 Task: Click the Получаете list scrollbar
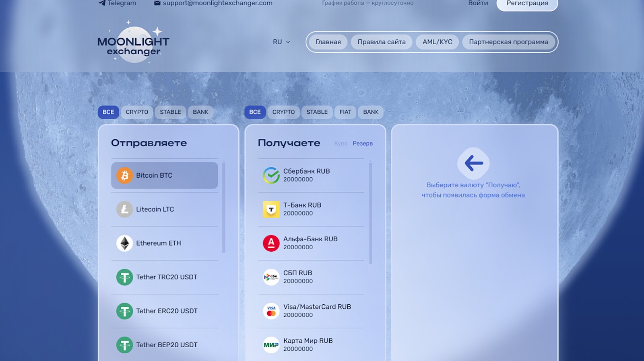(x=370, y=213)
